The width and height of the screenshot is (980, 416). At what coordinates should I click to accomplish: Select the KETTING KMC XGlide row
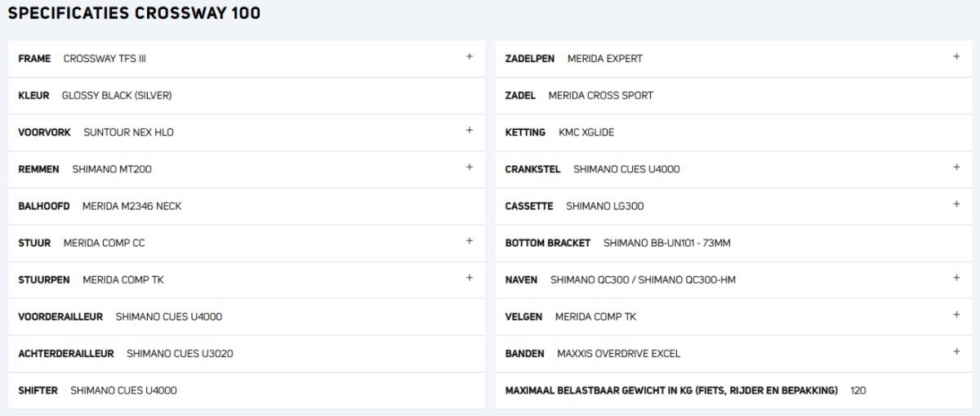[x=733, y=132]
